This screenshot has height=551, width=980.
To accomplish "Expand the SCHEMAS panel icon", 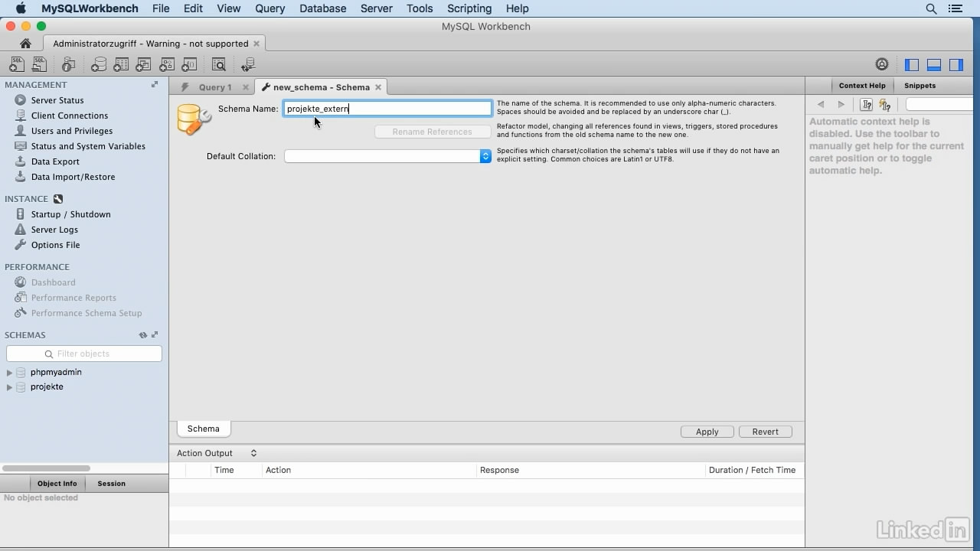I will click(x=155, y=335).
